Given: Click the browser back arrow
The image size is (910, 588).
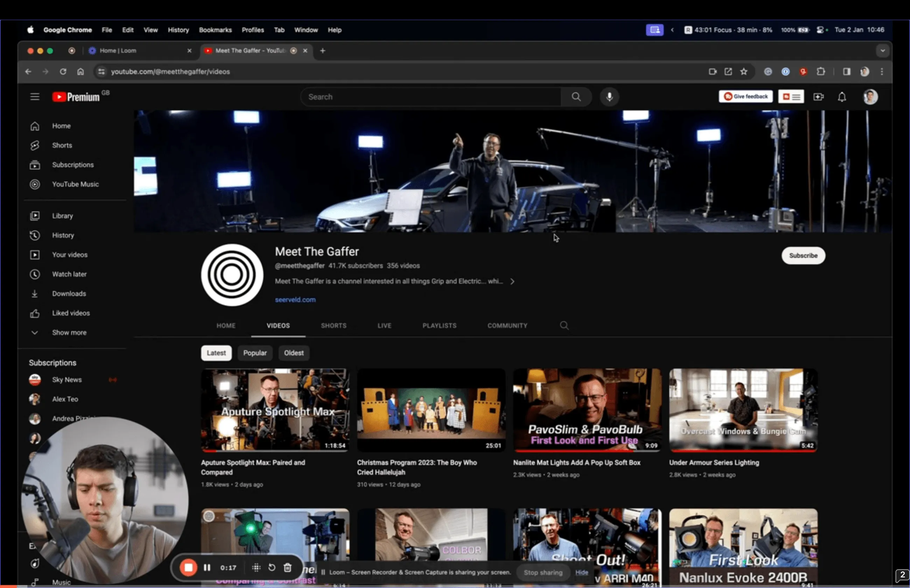Looking at the screenshot, I should pos(28,72).
